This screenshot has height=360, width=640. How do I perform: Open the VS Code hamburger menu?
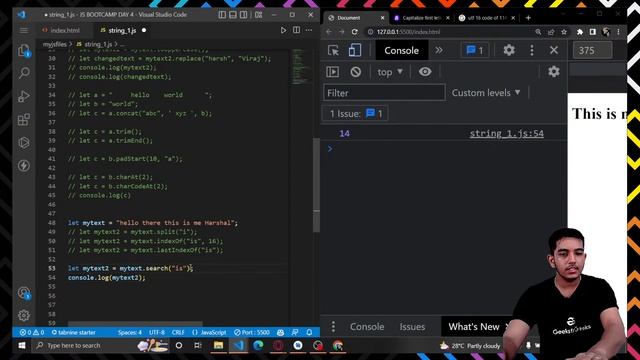pos(24,31)
